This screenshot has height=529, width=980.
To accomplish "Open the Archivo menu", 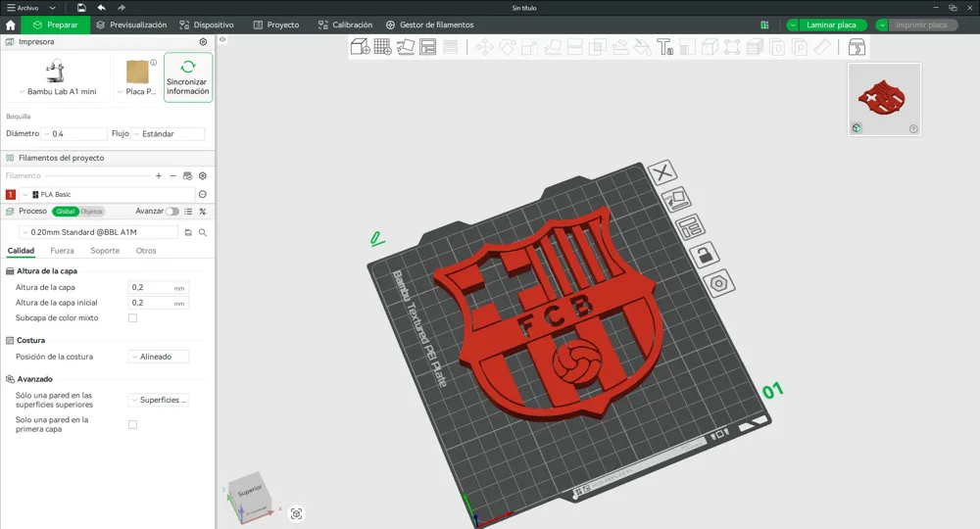I will coord(23,8).
